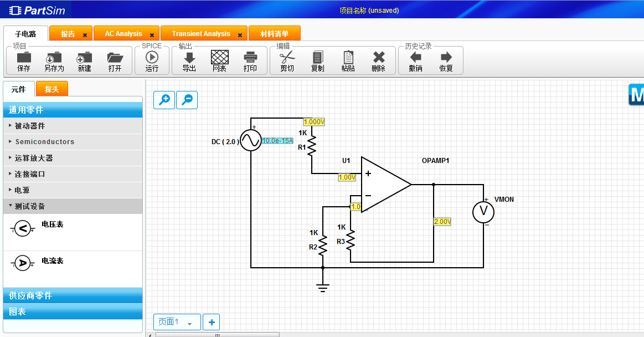Expand the Semiconductors category
The width and height of the screenshot is (644, 337).
click(x=73, y=142)
